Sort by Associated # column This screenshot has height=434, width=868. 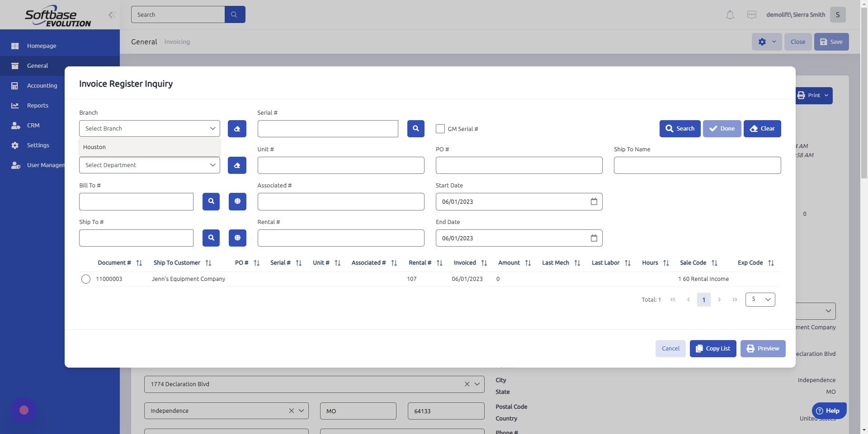coord(394,263)
